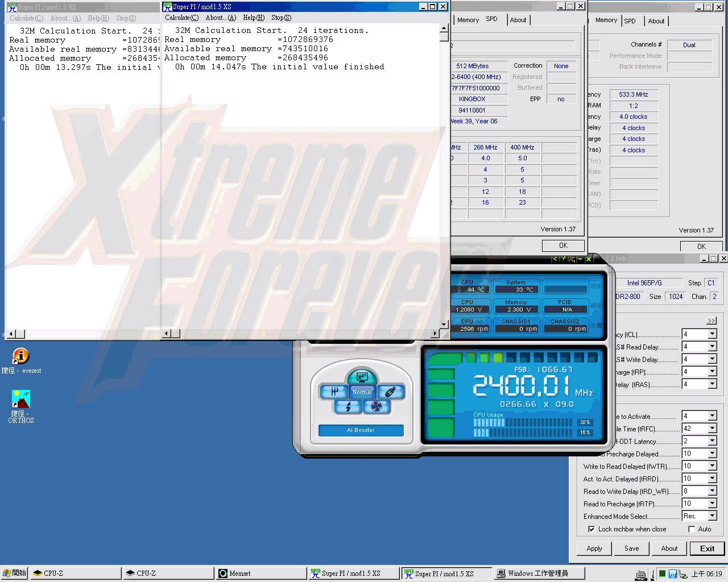The image size is (728, 582).
Task: Select the Normal mode button in AI Suite
Action: [x=362, y=392]
